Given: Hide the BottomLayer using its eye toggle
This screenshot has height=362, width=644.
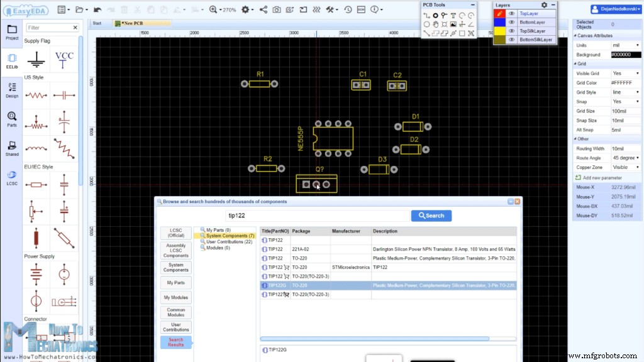Looking at the screenshot, I should click(512, 22).
